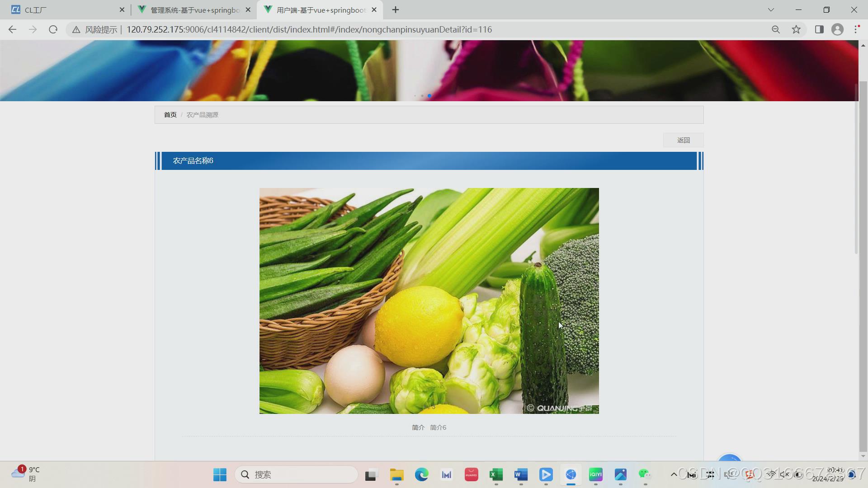Close the 用户端 browser tab
The width and height of the screenshot is (868, 488).
click(x=374, y=9)
